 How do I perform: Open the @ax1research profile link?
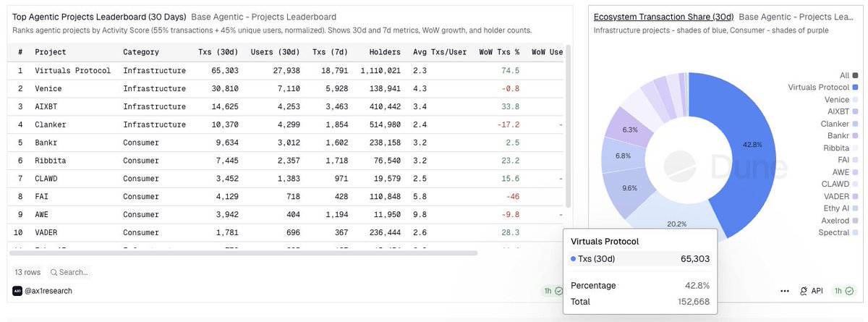pyautogui.click(x=48, y=291)
